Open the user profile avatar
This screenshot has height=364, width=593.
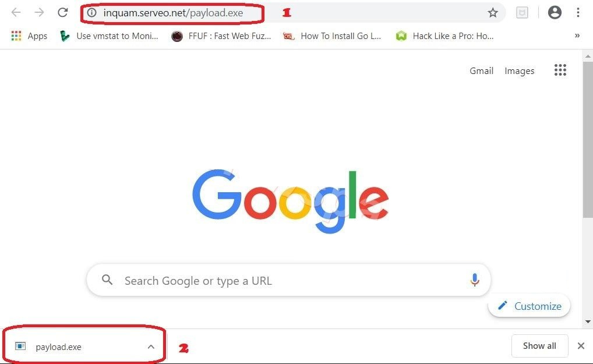coord(555,12)
